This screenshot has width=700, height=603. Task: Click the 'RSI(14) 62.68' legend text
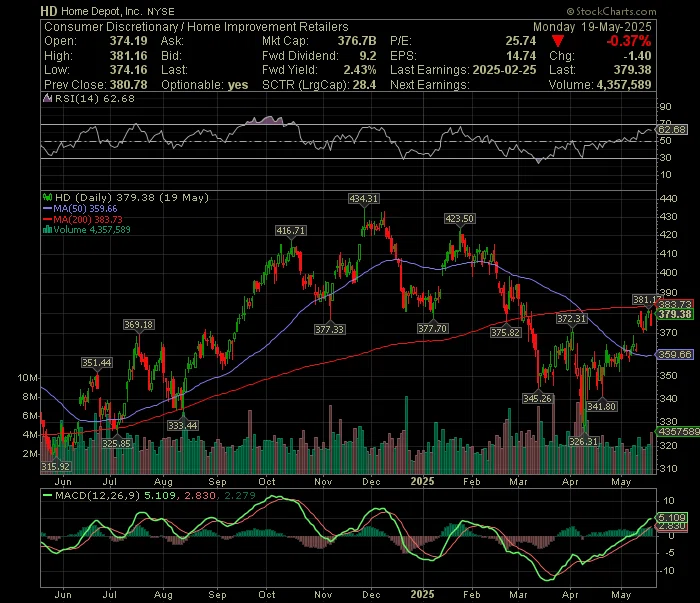click(95, 98)
